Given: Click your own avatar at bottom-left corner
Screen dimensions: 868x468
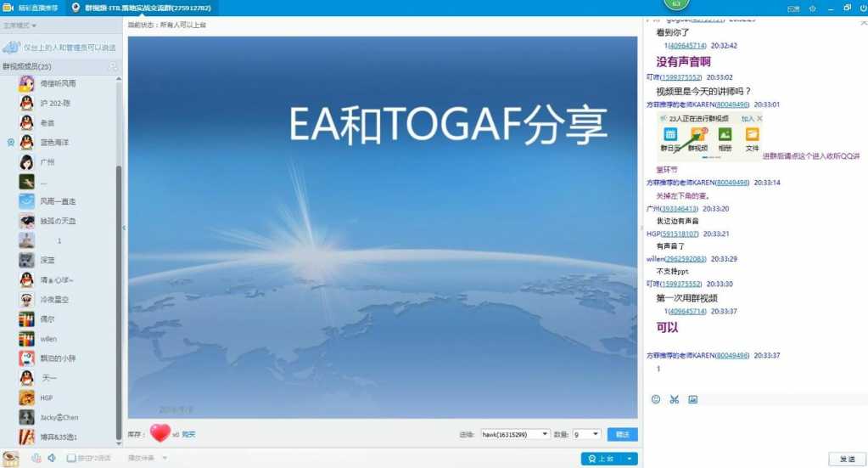Looking at the screenshot, I should pyautogui.click(x=10, y=459).
